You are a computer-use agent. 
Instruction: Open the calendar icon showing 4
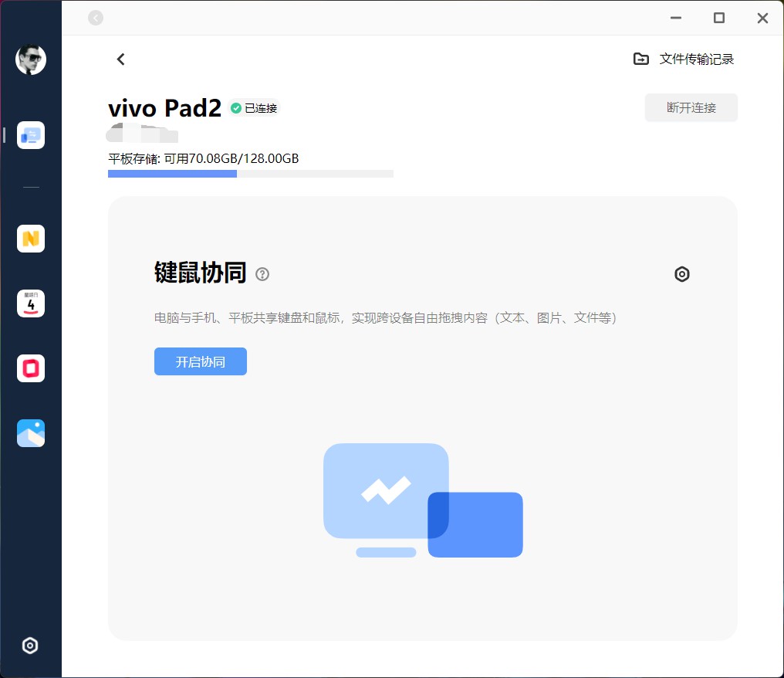click(31, 303)
